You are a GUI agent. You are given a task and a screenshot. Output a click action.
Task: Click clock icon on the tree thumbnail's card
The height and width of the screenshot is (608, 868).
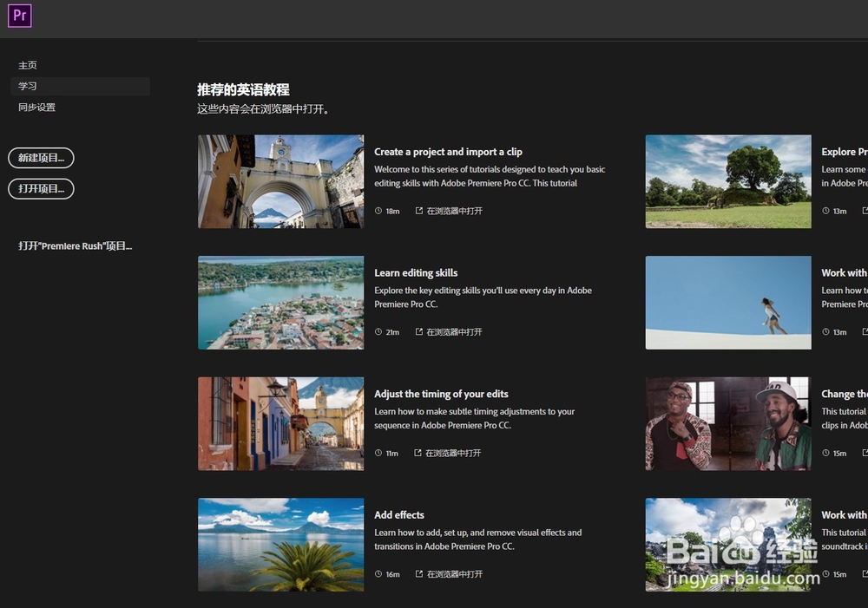click(825, 211)
